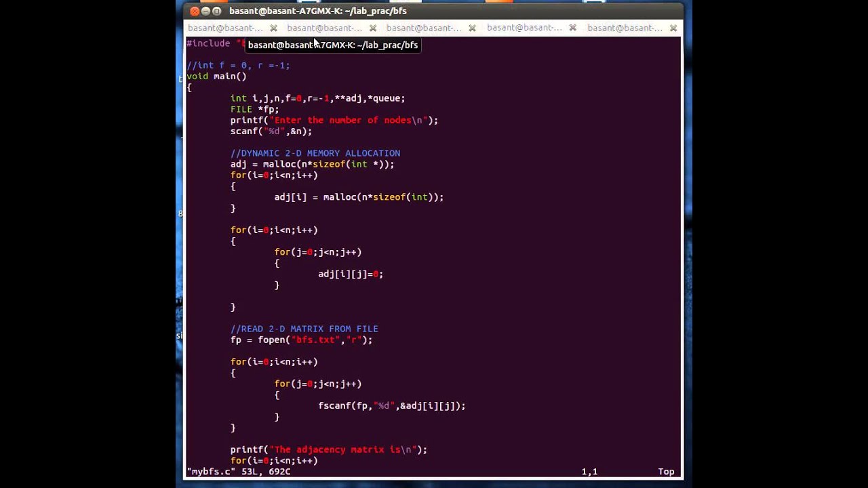Image resolution: width=868 pixels, height=488 pixels.
Task: Click the commented line '//int f = 0, r =-1;'
Action: [x=238, y=65]
